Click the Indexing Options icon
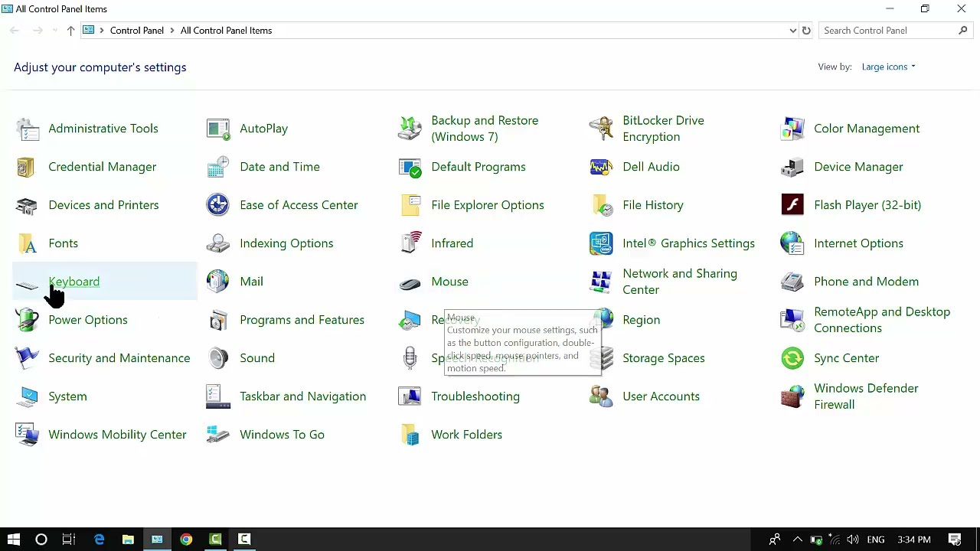Viewport: 980px width, 551px height. [218, 243]
